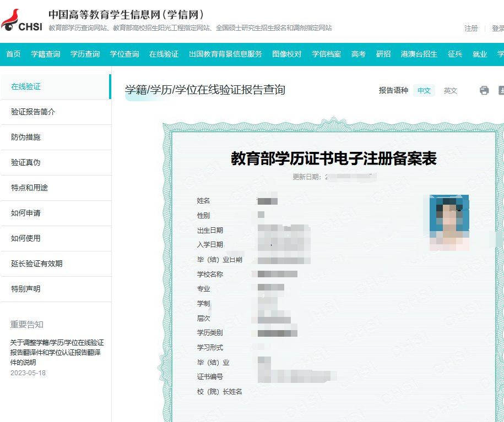Screen dimensions: 504x422
Task: Open 首页 in the top navigation bar
Action: [13, 54]
